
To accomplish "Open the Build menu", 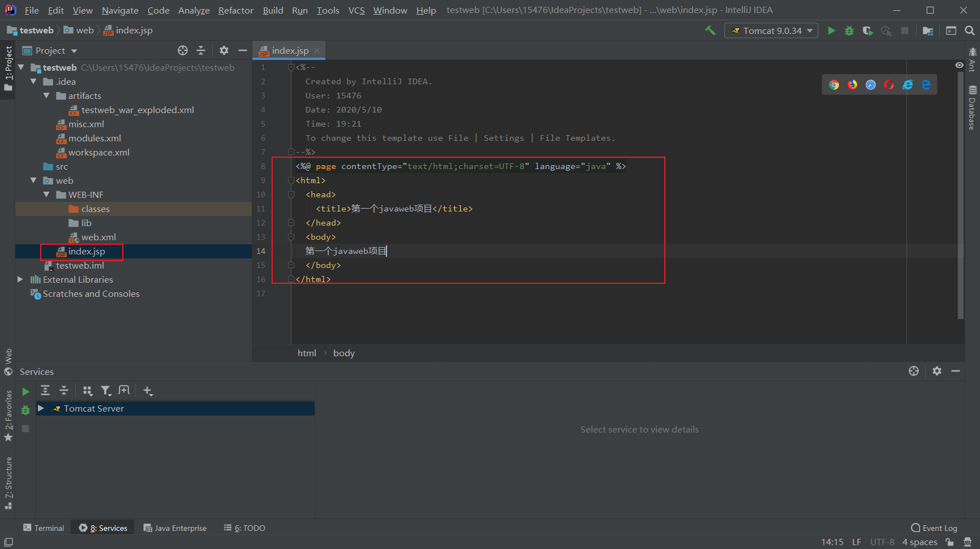I will (273, 10).
